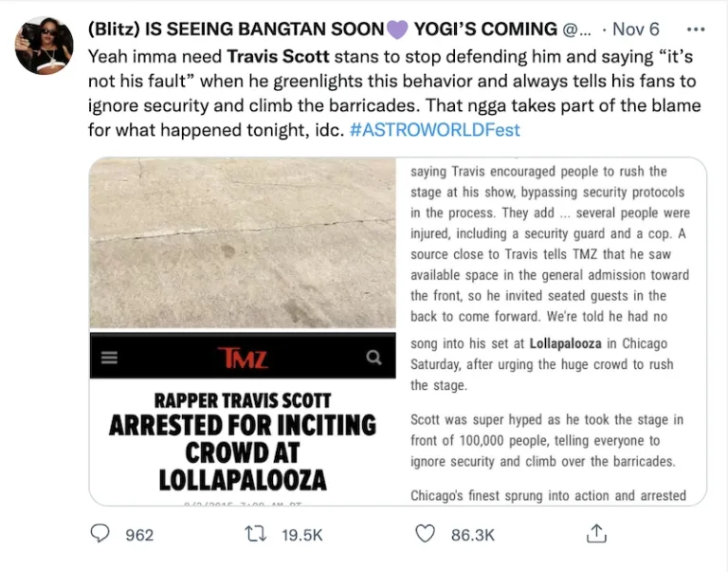Click the 962 replies count
Viewport: 728px width, 572px height.
point(139,535)
